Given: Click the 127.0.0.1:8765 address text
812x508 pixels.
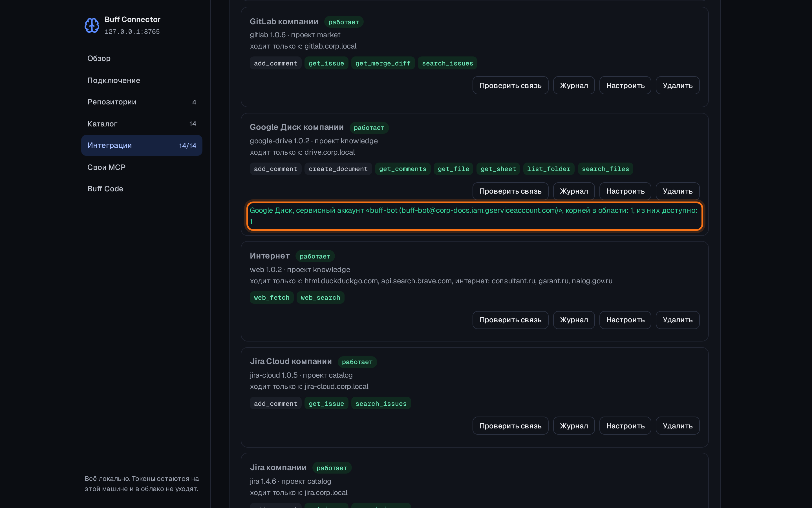Looking at the screenshot, I should [x=132, y=32].
